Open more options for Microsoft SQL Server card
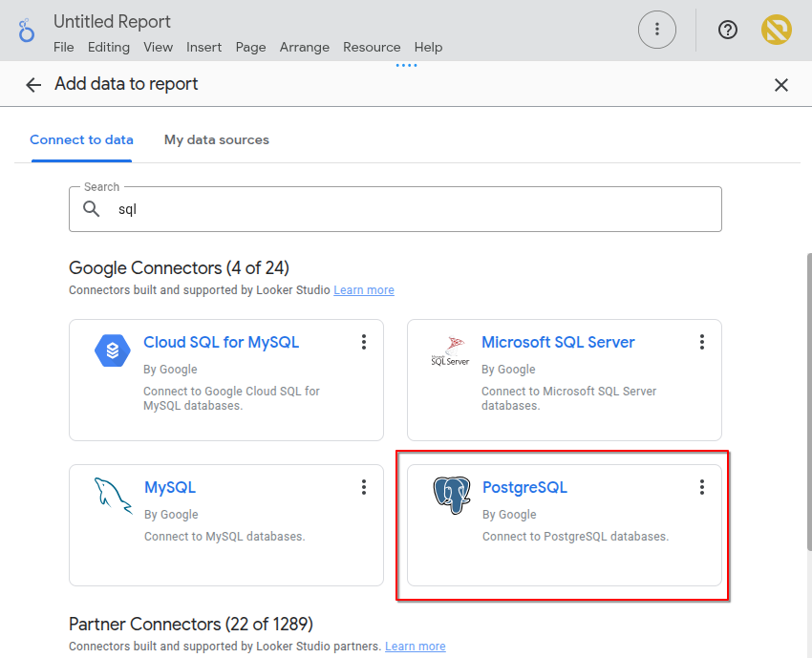 coord(702,342)
